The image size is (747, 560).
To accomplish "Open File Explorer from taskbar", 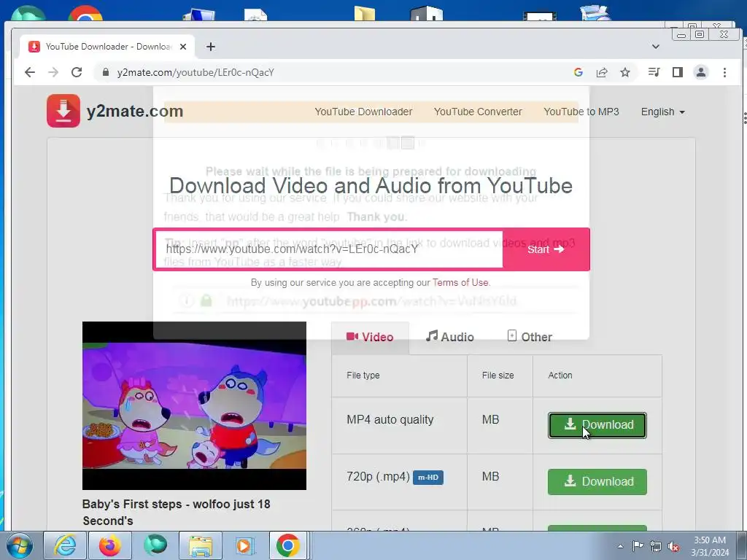I will [201, 545].
